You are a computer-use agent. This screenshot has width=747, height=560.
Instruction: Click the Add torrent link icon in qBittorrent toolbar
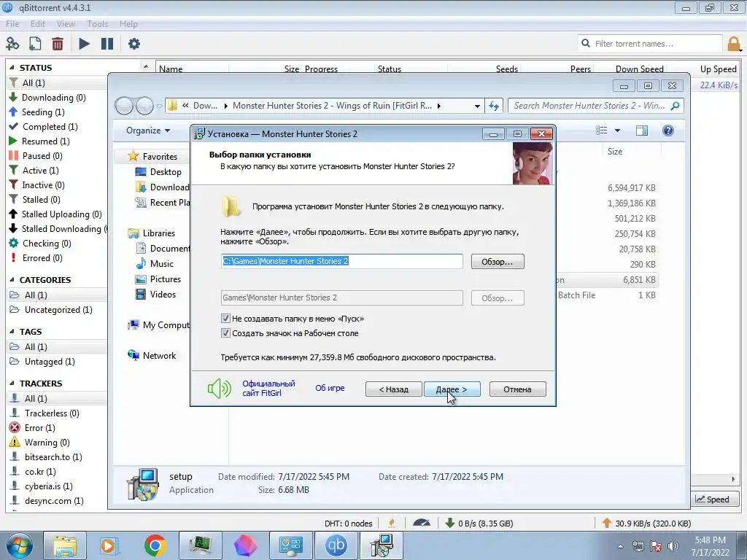tap(12, 44)
